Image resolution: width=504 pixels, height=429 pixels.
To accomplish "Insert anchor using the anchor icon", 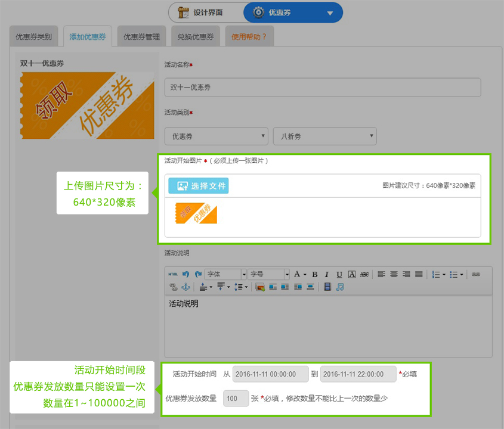I will click(185, 287).
